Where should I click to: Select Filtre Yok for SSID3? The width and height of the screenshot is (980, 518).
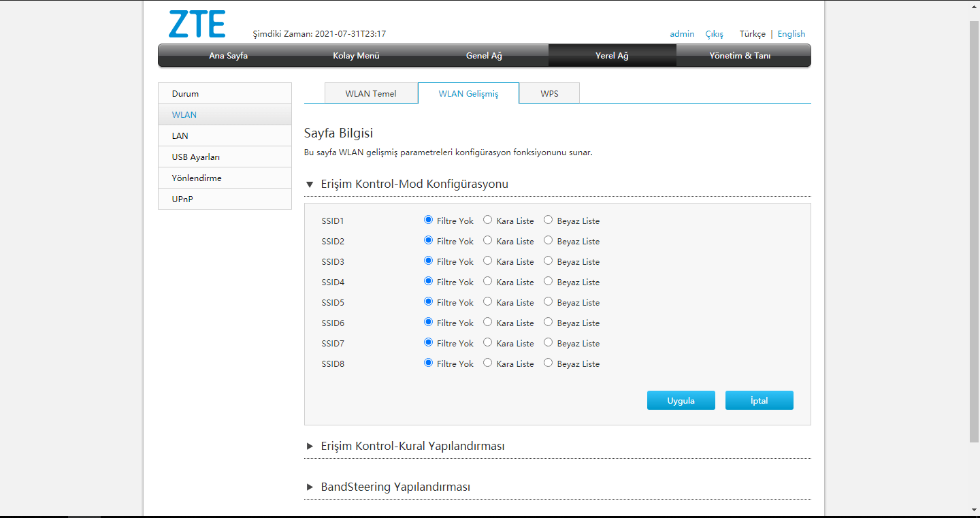[x=428, y=261]
